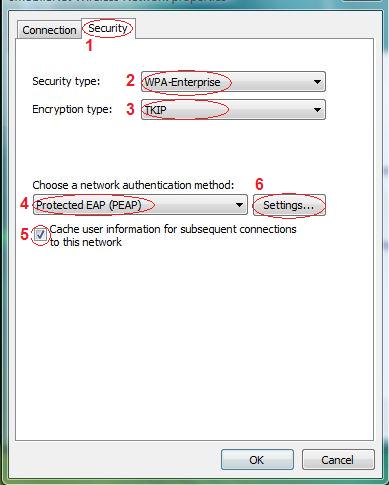Open the PEAP Settings... dialog
Image resolution: width=389 pixels, height=485 pixels.
click(289, 205)
